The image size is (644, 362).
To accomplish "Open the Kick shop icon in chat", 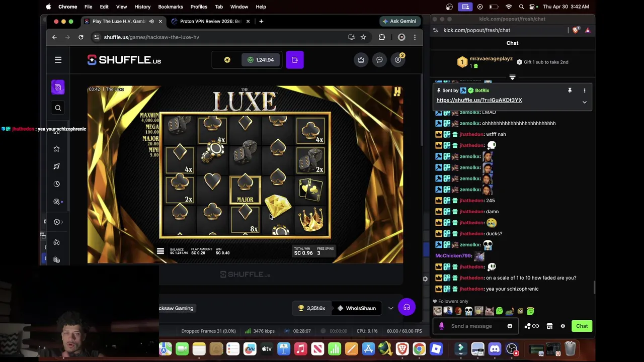I will (549, 326).
